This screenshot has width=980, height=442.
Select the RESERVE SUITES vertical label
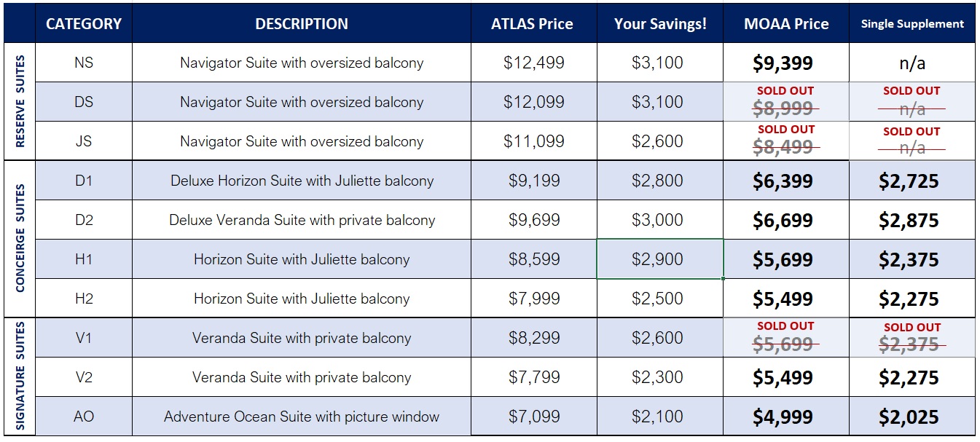click(x=20, y=101)
